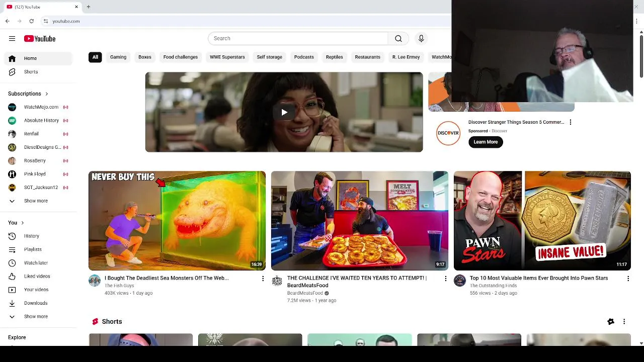644x362 pixels.
Task: Select the Self storage filter chip
Action: 270,57
